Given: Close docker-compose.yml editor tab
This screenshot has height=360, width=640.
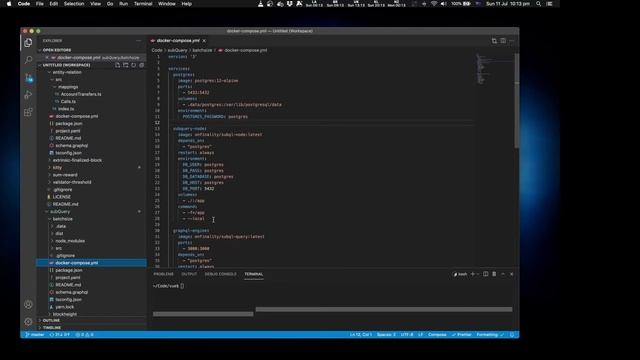Looking at the screenshot, I should coord(204,40).
